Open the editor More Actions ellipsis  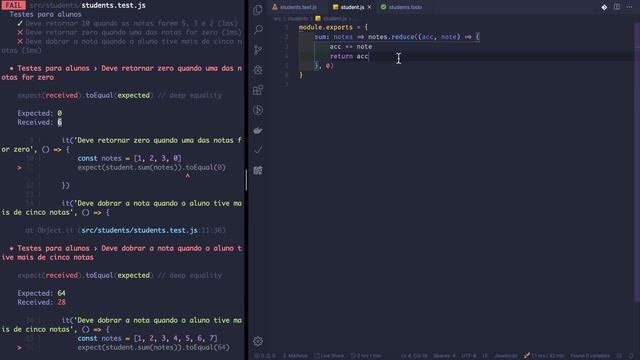629,7
